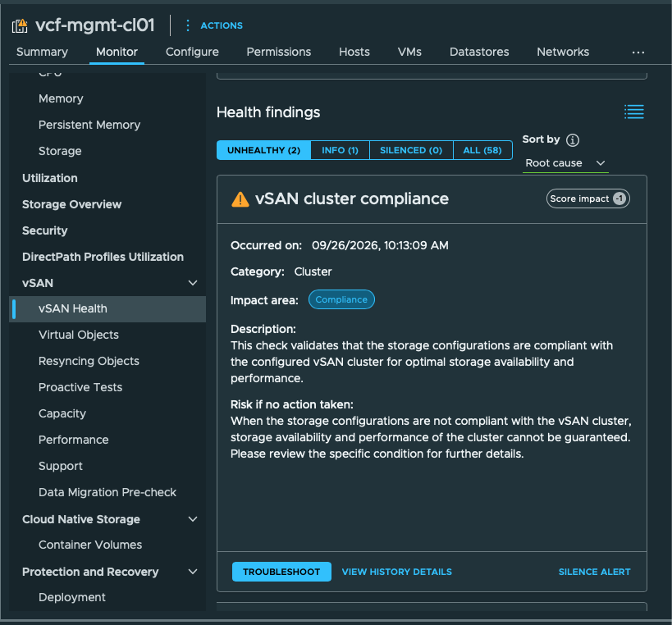Collapse the Cloud Native Storage chevron
The width and height of the screenshot is (672, 625).
193,519
